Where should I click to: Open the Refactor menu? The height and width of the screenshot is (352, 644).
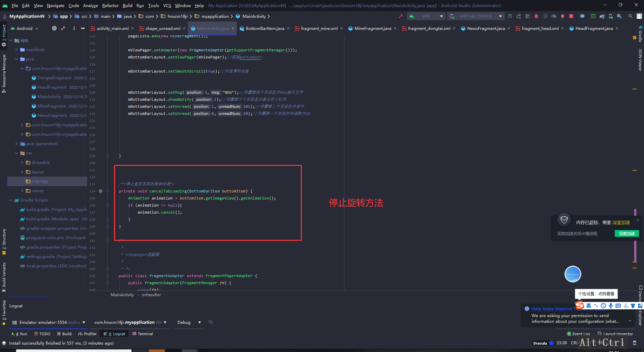(110, 5)
